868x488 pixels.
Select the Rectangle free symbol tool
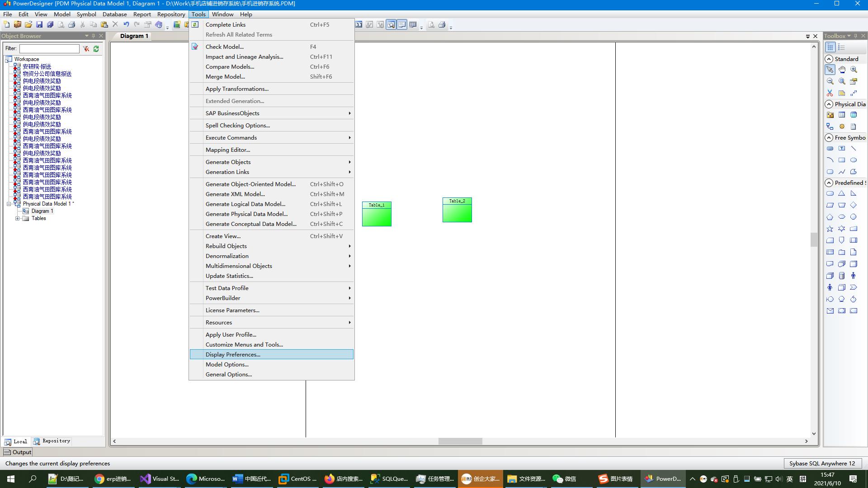tap(842, 160)
